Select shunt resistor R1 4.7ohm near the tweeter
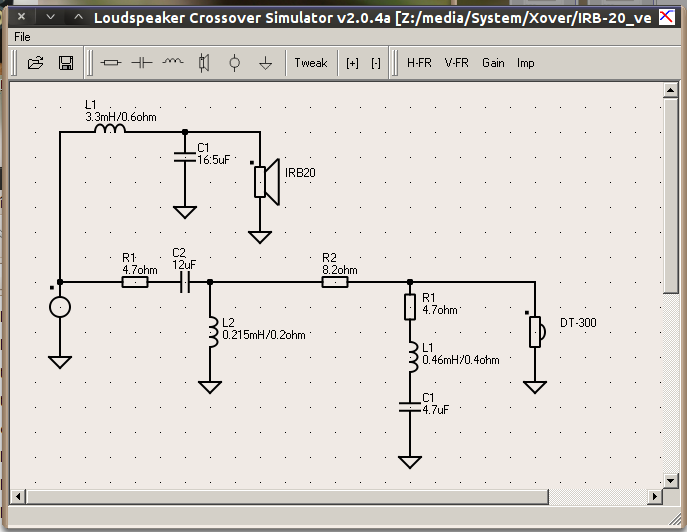This screenshot has width=687, height=532. pyautogui.click(x=410, y=307)
